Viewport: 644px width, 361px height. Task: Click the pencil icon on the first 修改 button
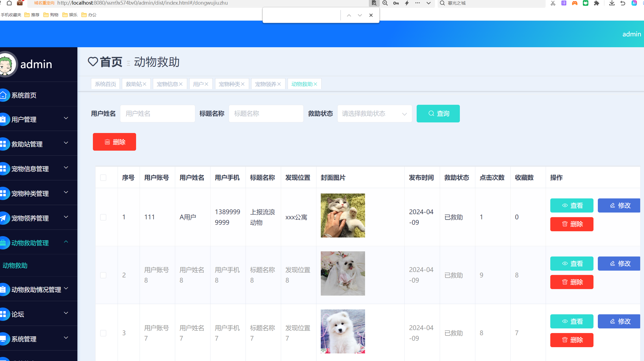click(x=612, y=205)
